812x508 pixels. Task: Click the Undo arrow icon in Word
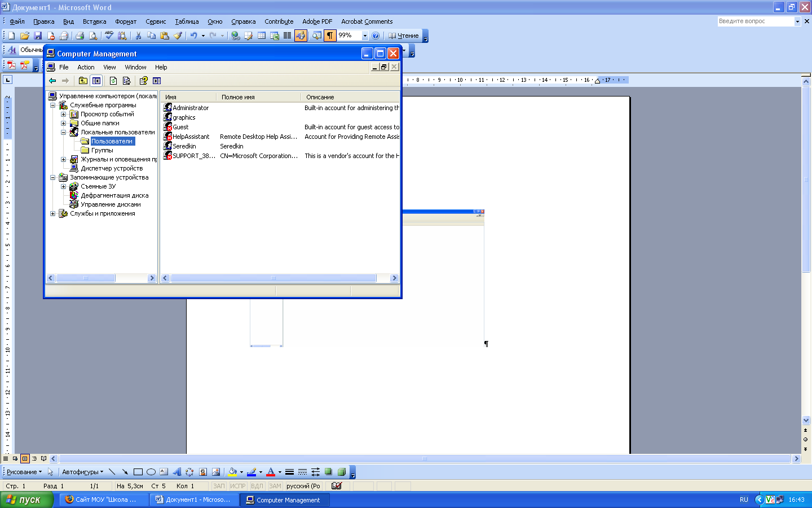[193, 36]
